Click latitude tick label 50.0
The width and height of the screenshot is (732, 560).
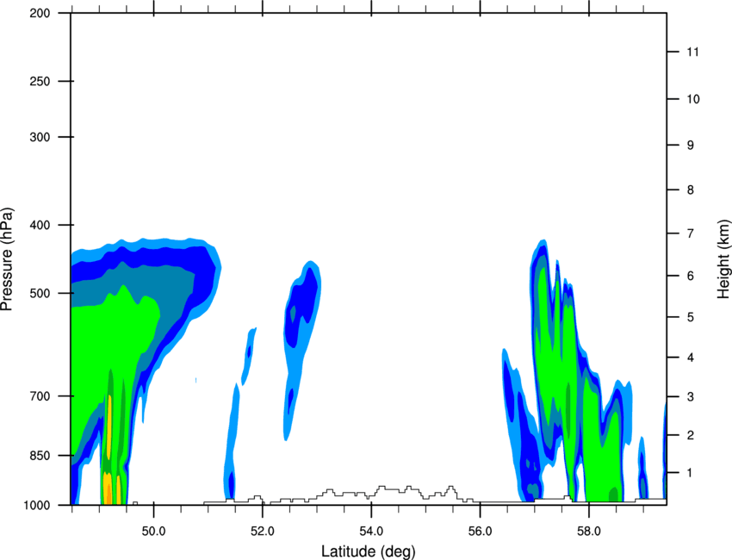(x=153, y=532)
